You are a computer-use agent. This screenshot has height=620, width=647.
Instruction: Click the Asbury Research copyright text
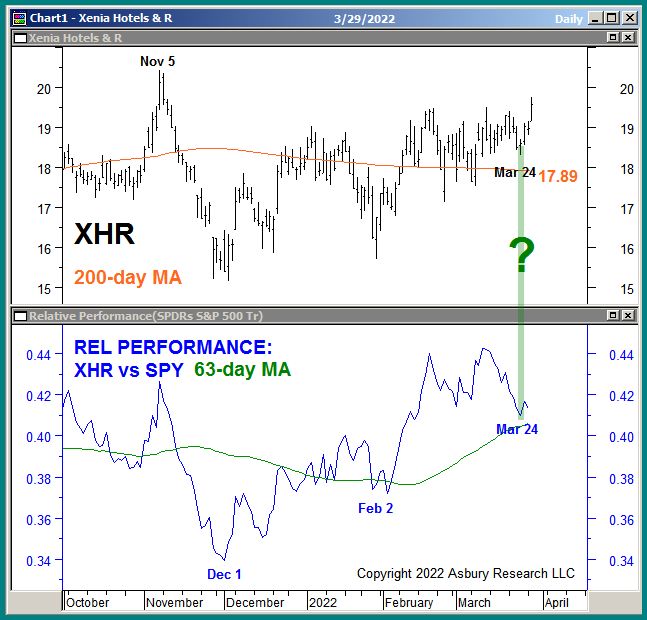point(465,573)
